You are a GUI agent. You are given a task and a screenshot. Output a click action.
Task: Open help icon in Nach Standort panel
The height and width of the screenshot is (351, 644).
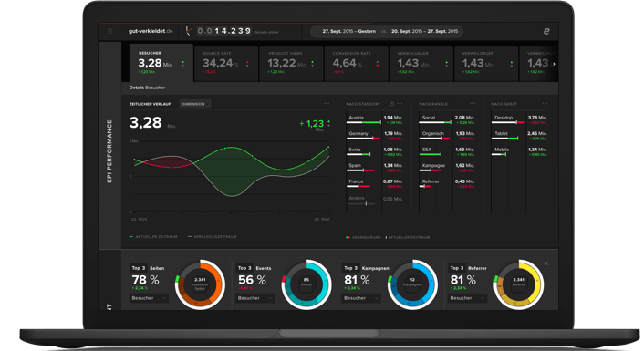[x=391, y=104]
